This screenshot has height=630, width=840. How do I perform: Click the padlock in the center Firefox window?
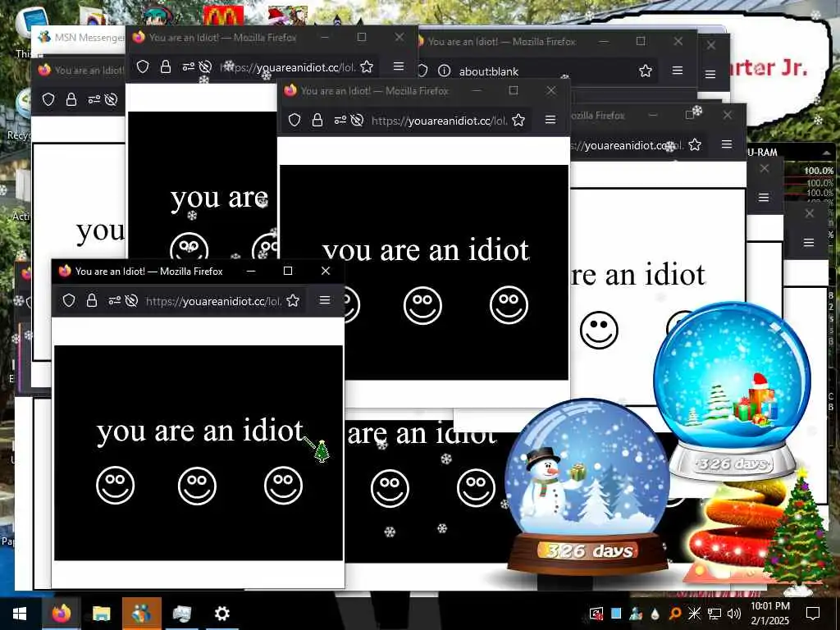317,120
